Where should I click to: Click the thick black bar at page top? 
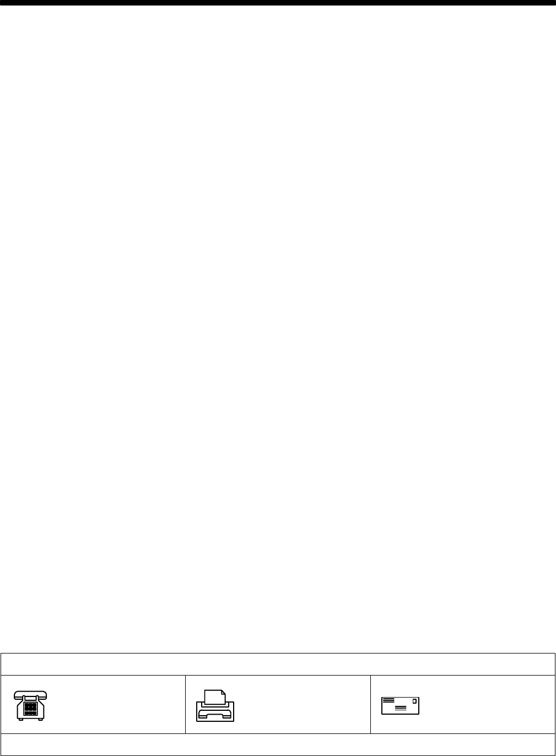278,3
